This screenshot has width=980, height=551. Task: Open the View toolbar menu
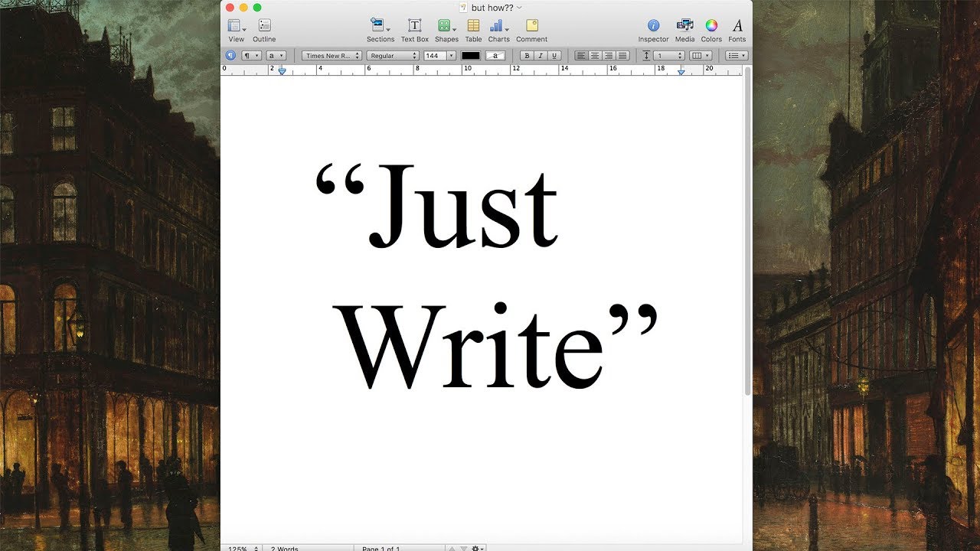237,30
